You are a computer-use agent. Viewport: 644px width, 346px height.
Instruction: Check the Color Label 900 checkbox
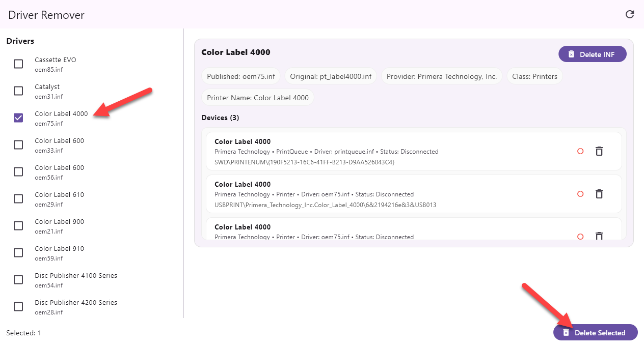pyautogui.click(x=18, y=225)
